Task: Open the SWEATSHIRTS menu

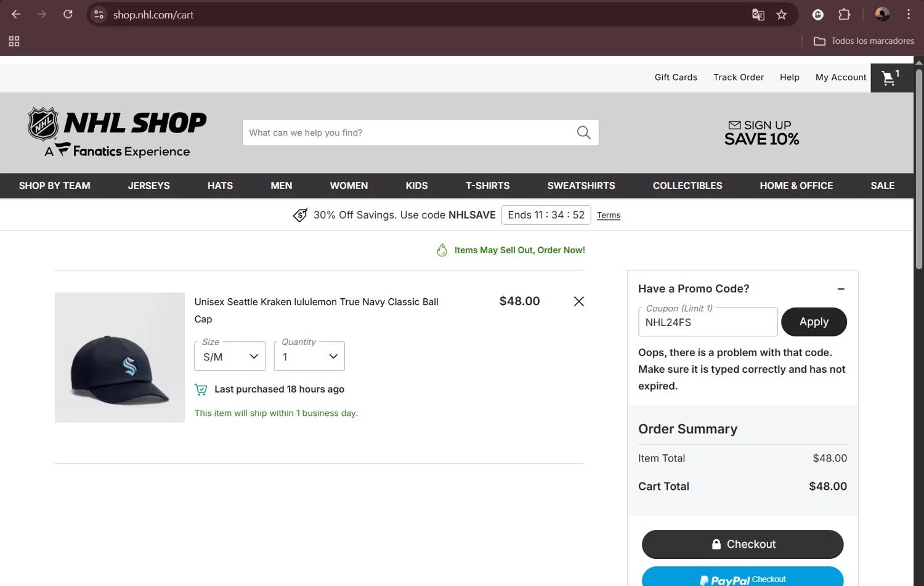Action: click(x=581, y=185)
